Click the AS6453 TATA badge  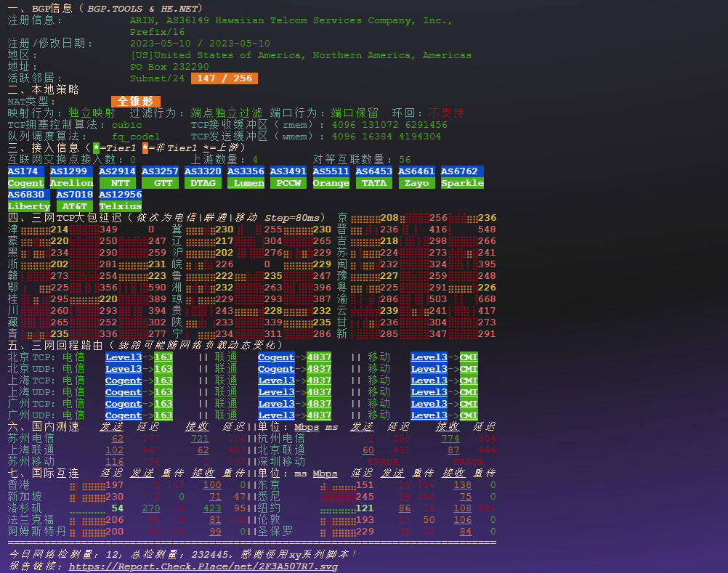click(373, 176)
